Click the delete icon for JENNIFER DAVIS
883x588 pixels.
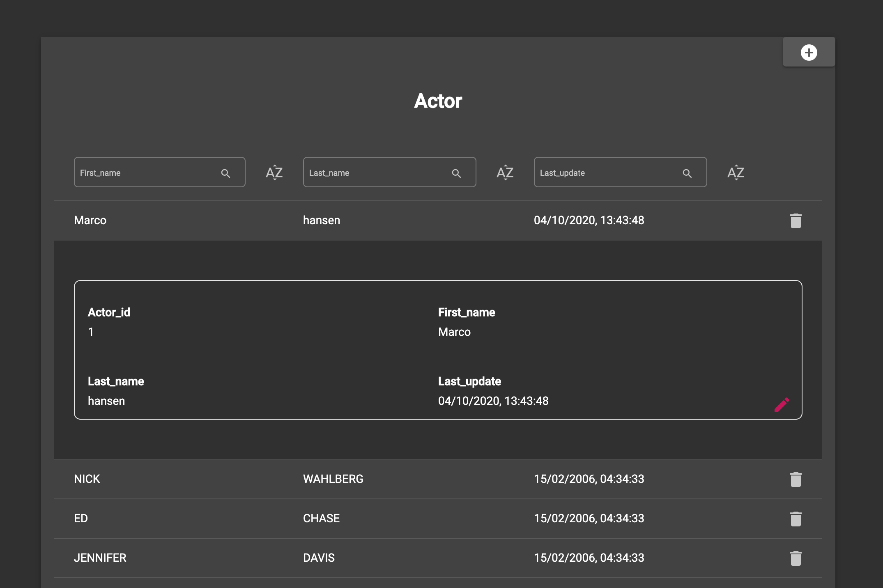click(x=796, y=558)
